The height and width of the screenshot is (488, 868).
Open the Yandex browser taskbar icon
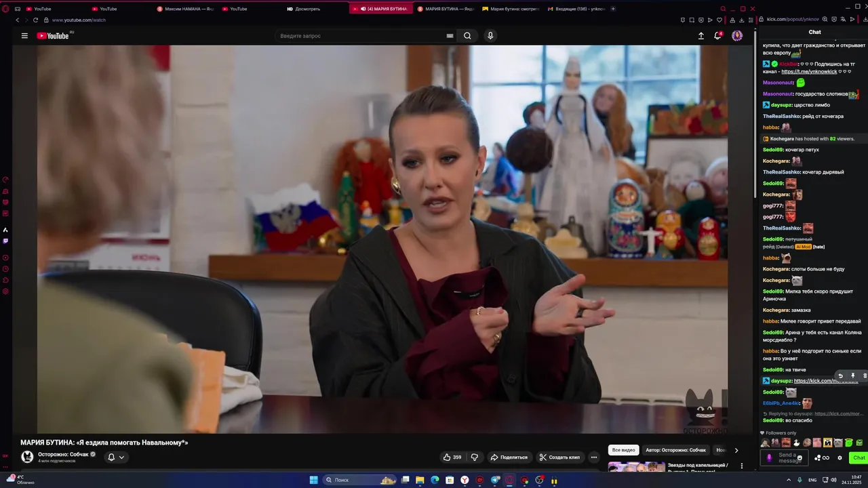coord(465,480)
